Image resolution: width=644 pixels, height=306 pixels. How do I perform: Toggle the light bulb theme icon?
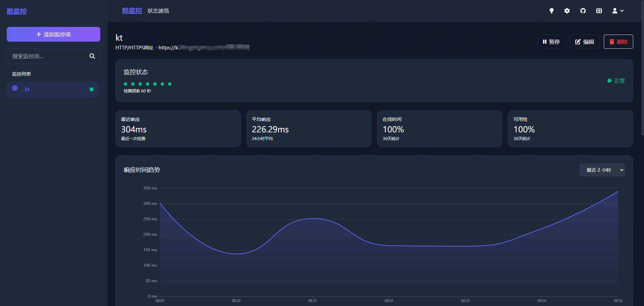pos(551,11)
